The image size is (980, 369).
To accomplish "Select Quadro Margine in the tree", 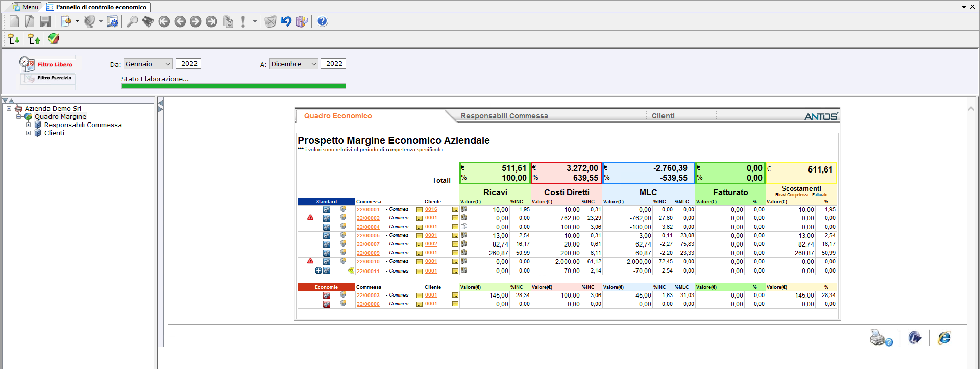I will pyautogui.click(x=60, y=117).
